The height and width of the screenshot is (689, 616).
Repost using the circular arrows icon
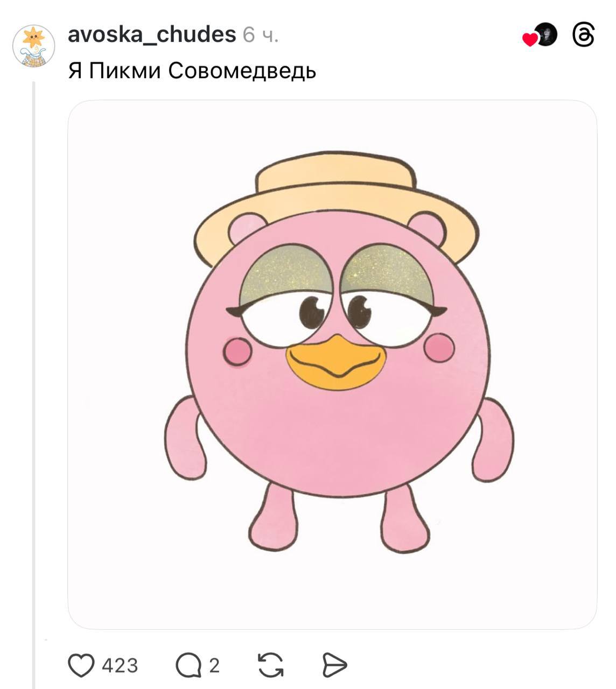tap(271, 665)
